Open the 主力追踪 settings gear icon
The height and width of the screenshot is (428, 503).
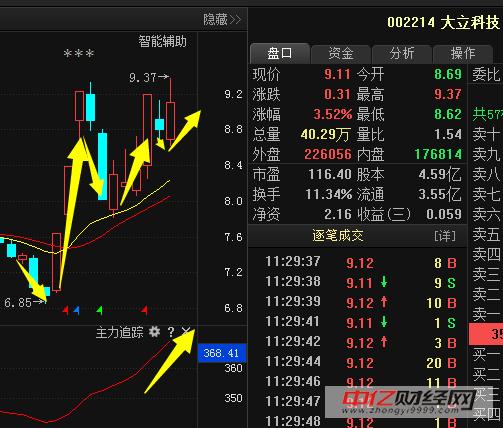point(154,331)
